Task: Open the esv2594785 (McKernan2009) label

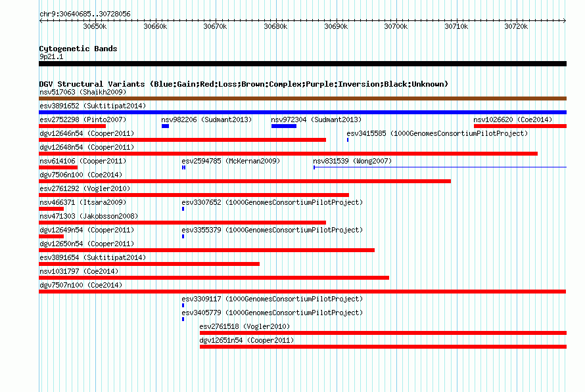Action: coord(231,161)
